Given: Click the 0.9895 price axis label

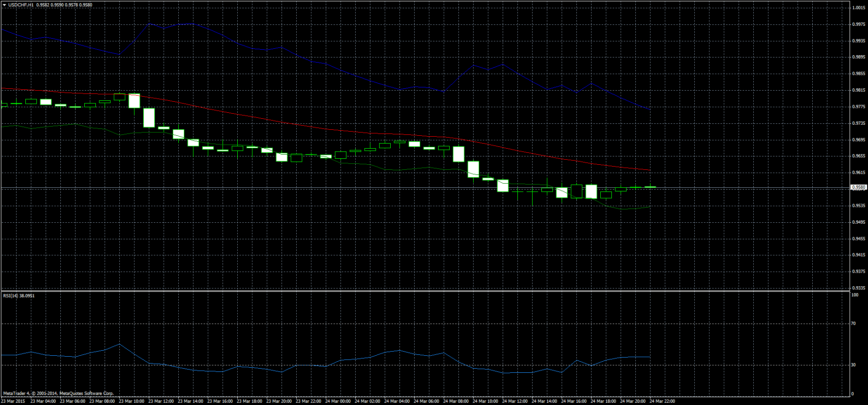Looking at the screenshot, I should [x=858, y=57].
